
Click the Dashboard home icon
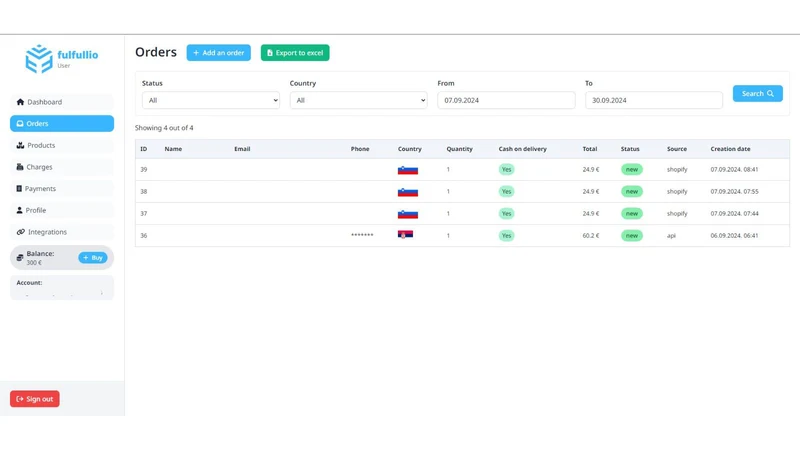click(x=20, y=102)
